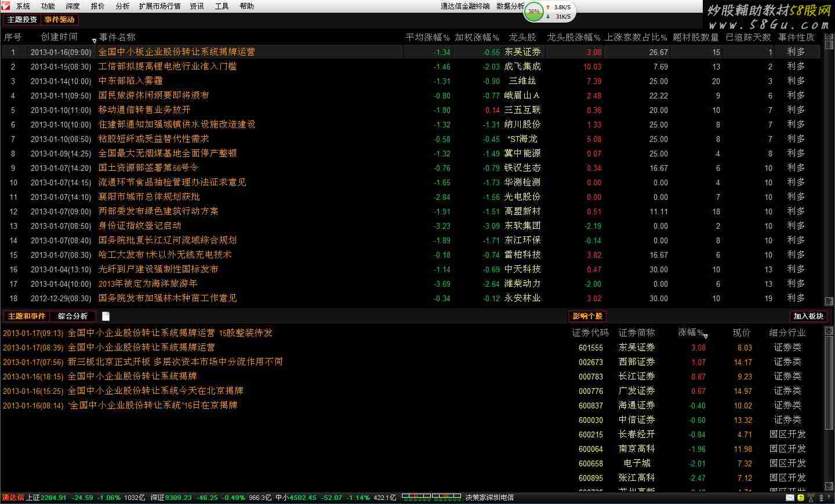Image resolution: width=835 pixels, height=504 pixels.
Task: Switch to the 综合分析 tab
Action: (x=72, y=316)
